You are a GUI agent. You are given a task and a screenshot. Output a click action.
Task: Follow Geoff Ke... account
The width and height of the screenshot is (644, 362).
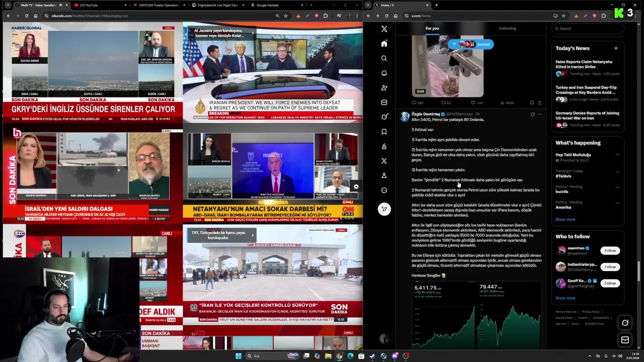(x=610, y=283)
